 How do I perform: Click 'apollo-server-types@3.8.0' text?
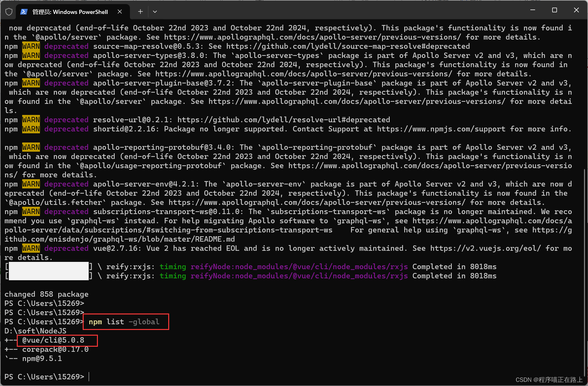[x=149, y=55]
